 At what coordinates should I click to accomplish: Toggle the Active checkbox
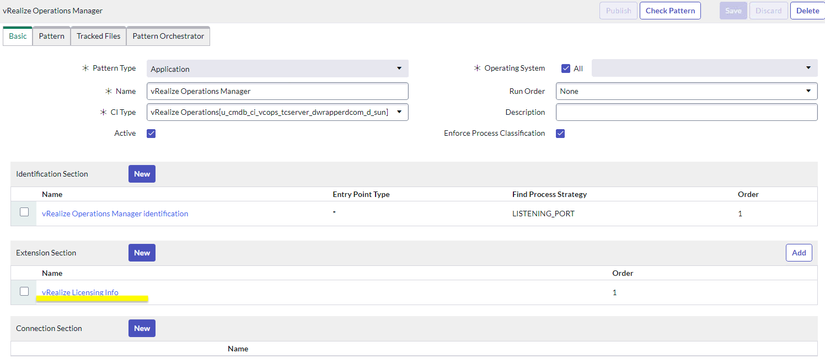click(151, 134)
